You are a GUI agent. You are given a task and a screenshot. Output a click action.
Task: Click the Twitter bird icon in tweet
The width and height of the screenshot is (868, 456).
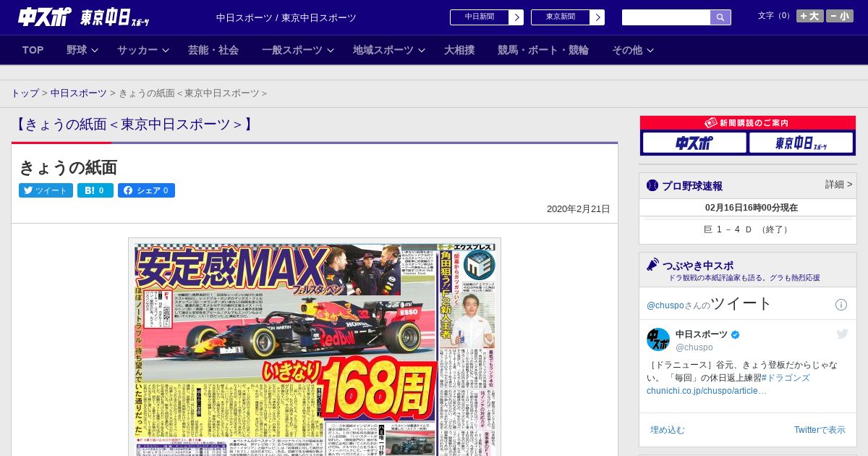pyautogui.click(x=842, y=334)
